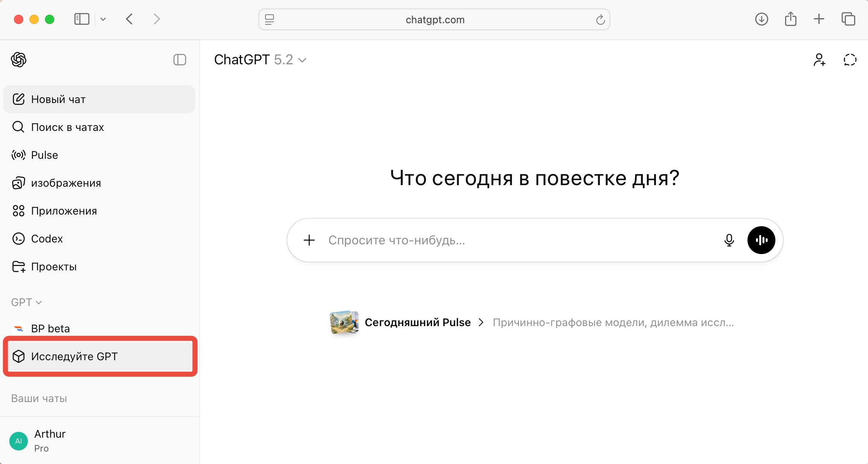Open a new Safari tab

[x=819, y=19]
